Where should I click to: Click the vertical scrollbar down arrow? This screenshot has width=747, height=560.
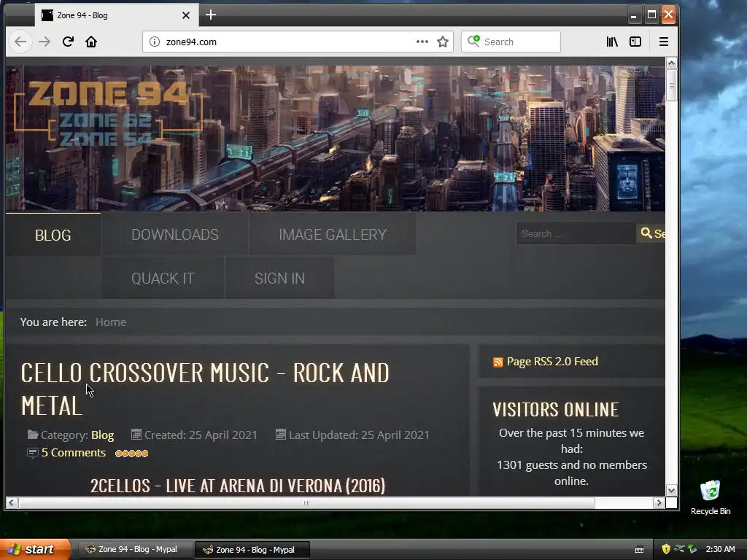tap(671, 491)
